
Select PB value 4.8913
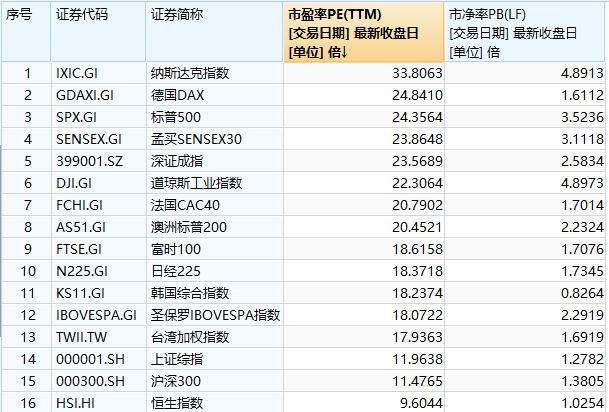(x=524, y=73)
